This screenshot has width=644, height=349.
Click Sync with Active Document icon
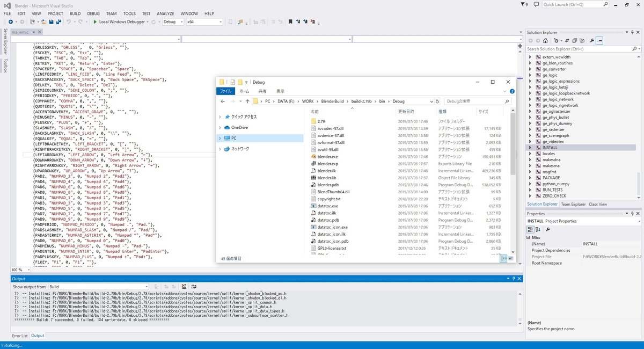[x=567, y=41]
